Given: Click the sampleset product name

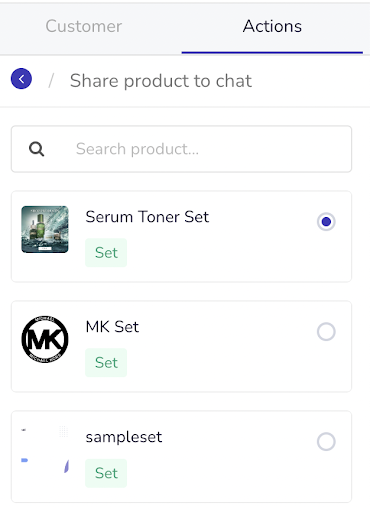Looking at the screenshot, I should point(124,437).
